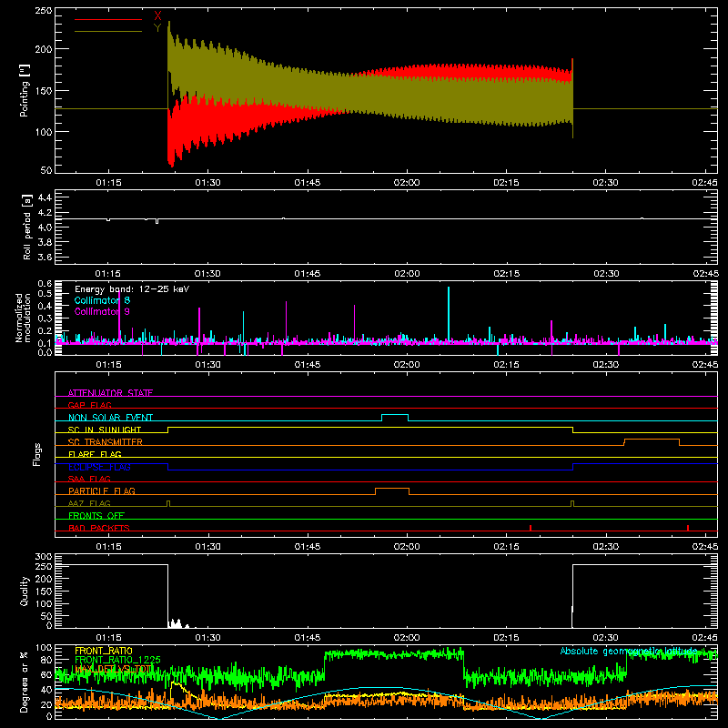Click 02:30 under the Quality plot
The image size is (728, 728).
point(605,638)
